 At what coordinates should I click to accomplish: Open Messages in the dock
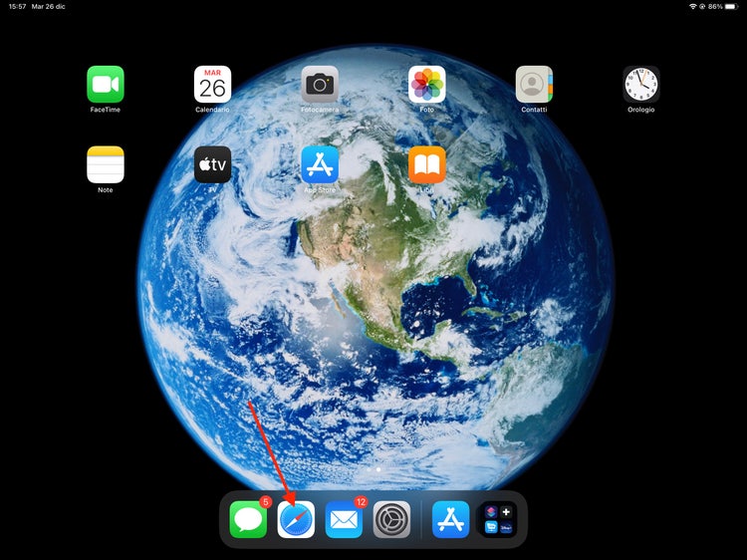click(x=248, y=519)
